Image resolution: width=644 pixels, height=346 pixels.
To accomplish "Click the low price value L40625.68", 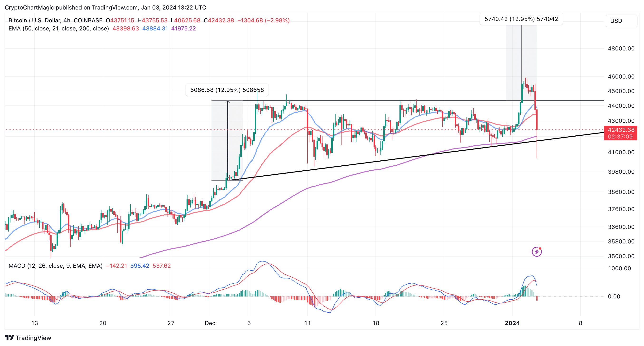I will point(186,20).
